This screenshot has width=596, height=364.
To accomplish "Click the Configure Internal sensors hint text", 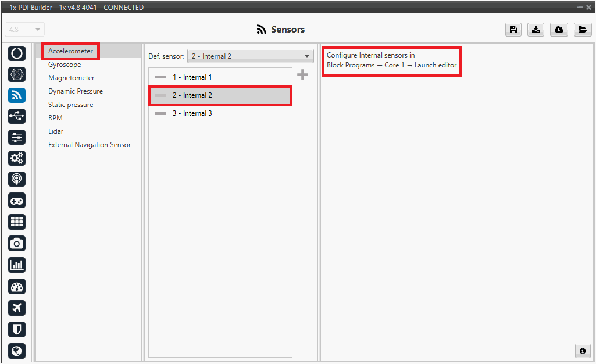I will click(x=391, y=60).
